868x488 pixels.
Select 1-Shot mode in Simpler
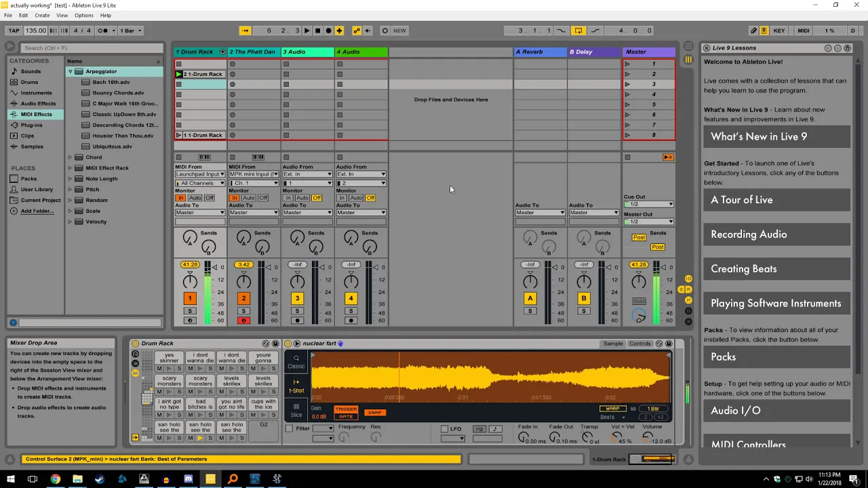coord(296,386)
